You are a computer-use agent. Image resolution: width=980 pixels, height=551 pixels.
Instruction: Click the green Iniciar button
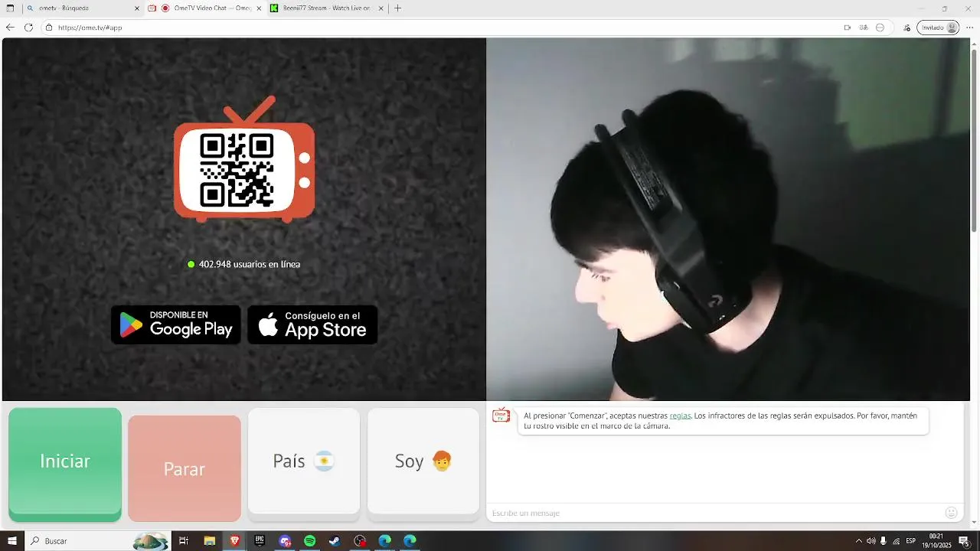coord(65,465)
